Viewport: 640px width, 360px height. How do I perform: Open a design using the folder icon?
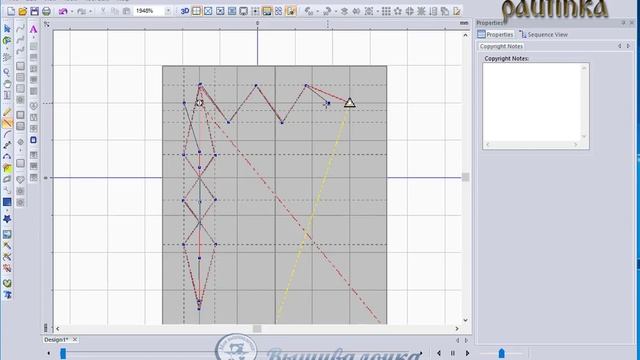pos(23,11)
